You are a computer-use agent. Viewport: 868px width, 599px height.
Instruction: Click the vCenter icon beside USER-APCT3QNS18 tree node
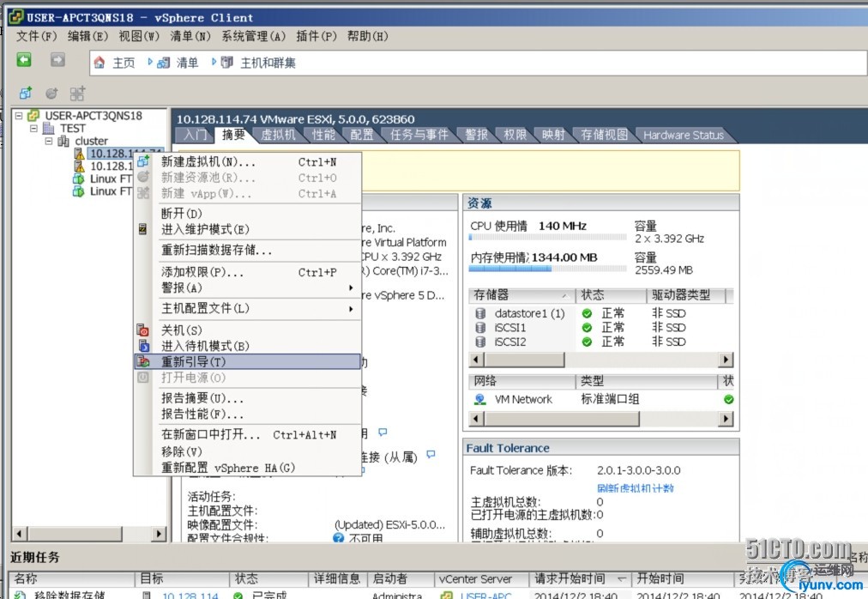tap(33, 115)
